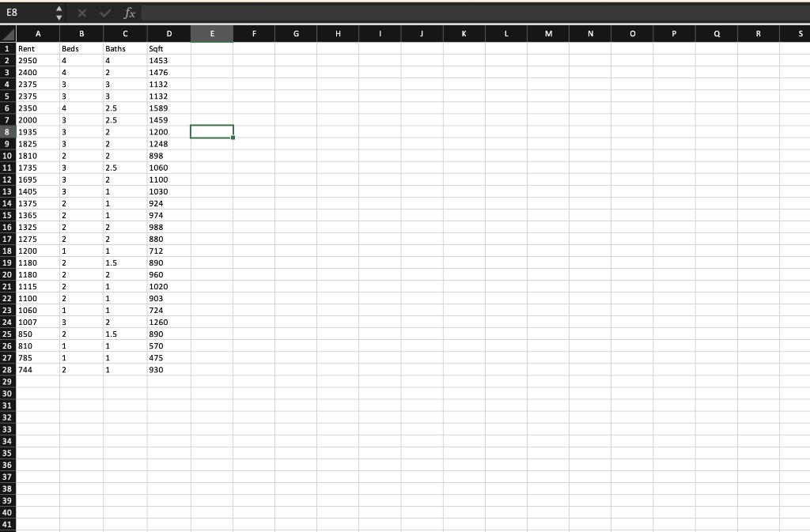
Task: Select the cell with sqft 1459
Action: click(x=169, y=119)
